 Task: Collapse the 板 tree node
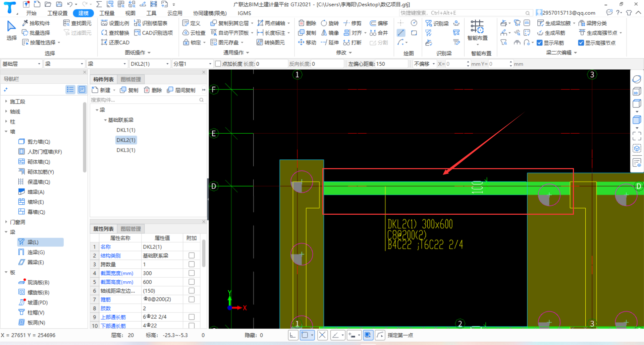tap(6, 272)
